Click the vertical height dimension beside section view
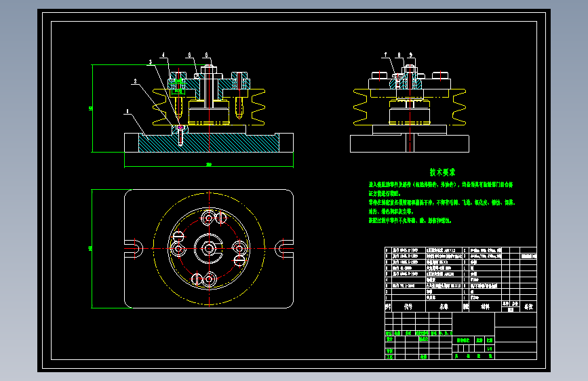 [91, 108]
